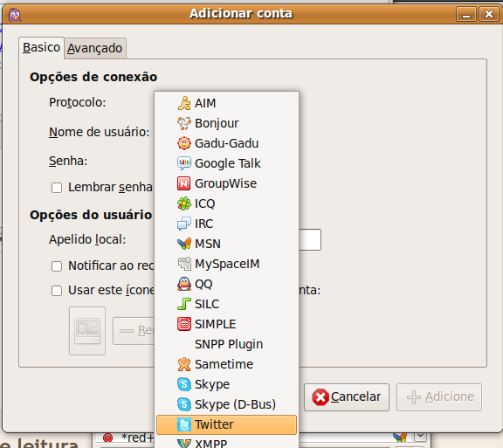Choose the XMPP icon at the list bottom
The width and height of the screenshot is (503, 448).
pyautogui.click(x=184, y=444)
